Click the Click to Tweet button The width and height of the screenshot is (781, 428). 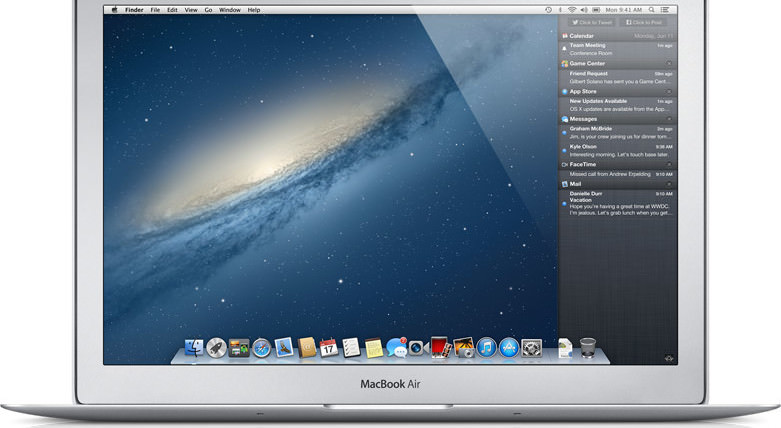(592, 22)
